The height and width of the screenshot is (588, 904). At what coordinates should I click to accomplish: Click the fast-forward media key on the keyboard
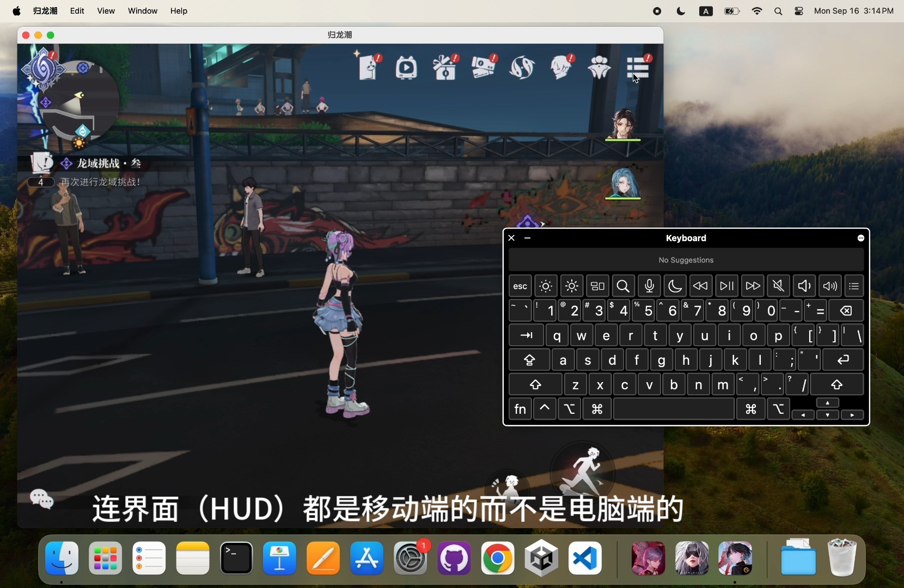(753, 286)
